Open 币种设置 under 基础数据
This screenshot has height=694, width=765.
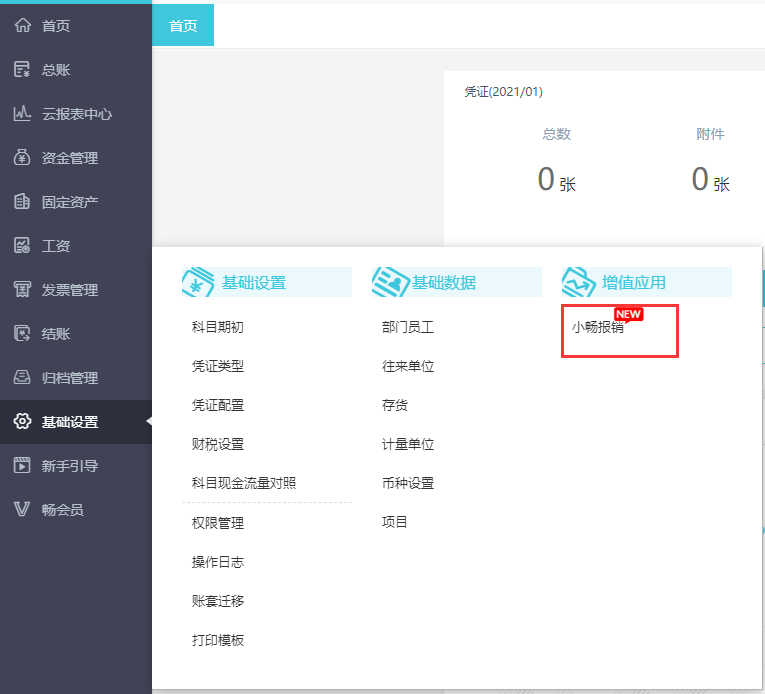coord(408,483)
